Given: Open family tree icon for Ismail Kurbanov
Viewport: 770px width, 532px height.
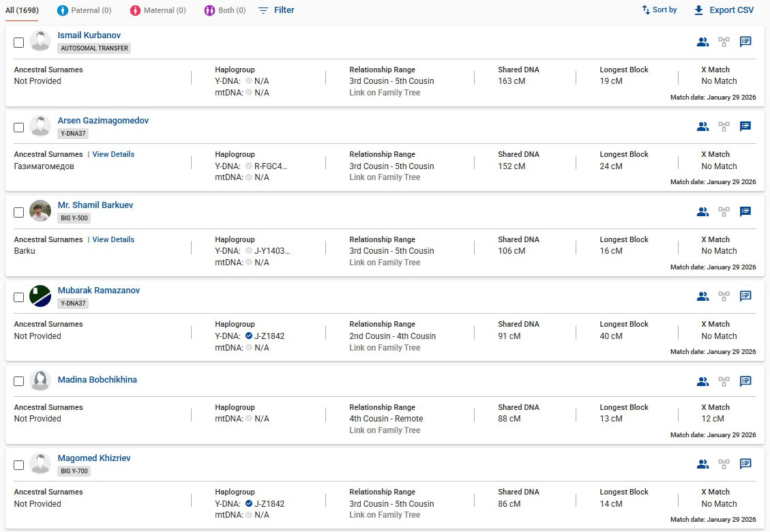Looking at the screenshot, I should click(x=724, y=42).
